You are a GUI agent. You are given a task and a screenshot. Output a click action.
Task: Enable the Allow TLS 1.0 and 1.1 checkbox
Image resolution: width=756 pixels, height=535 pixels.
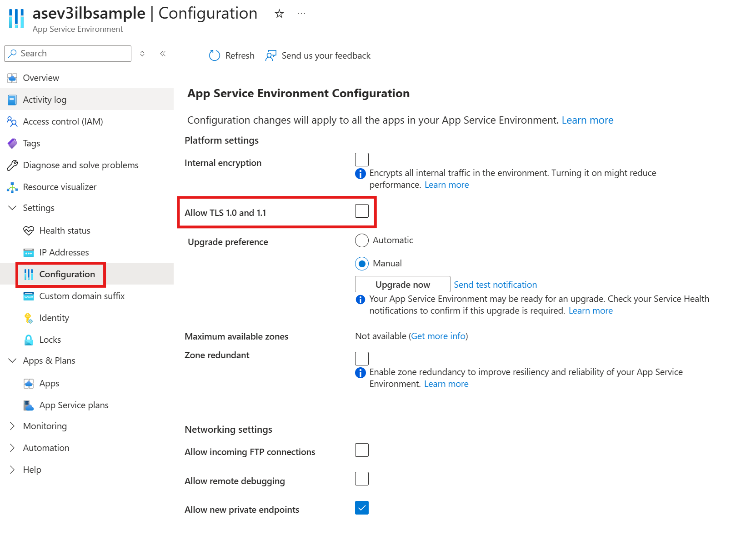[x=361, y=210]
